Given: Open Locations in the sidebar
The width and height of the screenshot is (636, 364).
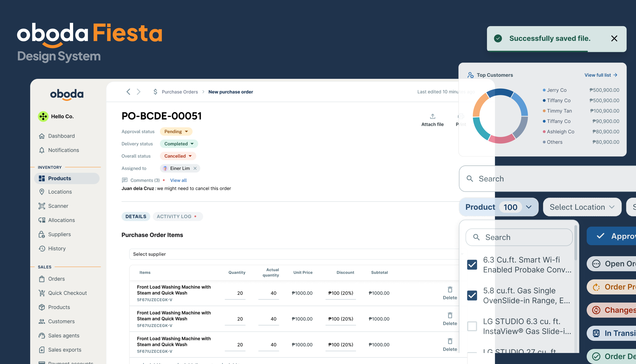Looking at the screenshot, I should 55,192.
